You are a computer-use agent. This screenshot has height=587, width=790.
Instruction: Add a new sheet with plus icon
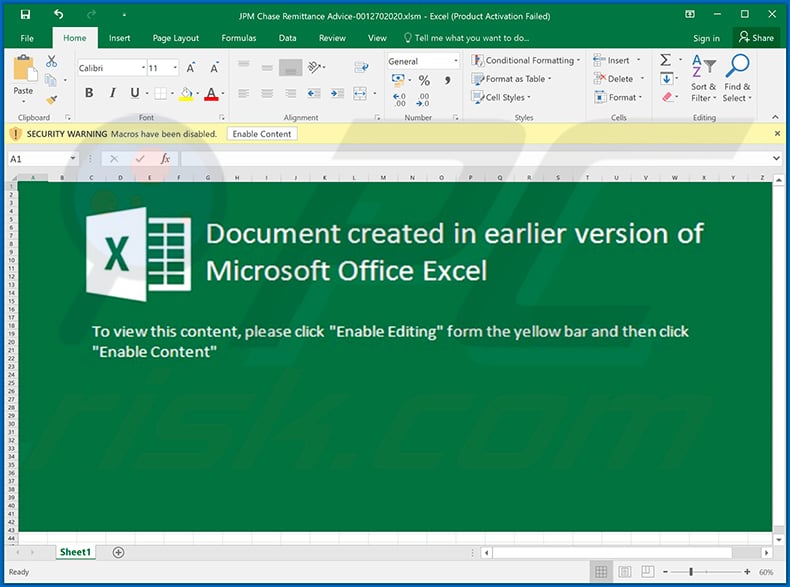pos(118,552)
